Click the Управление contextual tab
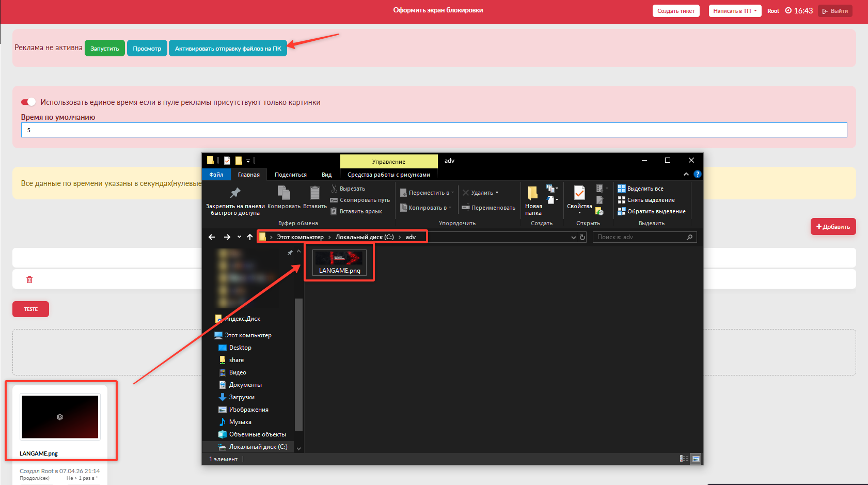This screenshot has height=485, width=868. [x=389, y=161]
